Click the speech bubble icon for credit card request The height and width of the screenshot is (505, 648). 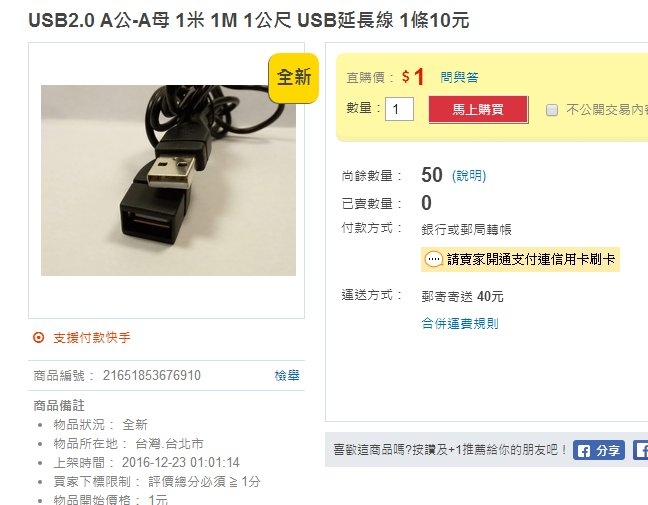pyautogui.click(x=434, y=260)
